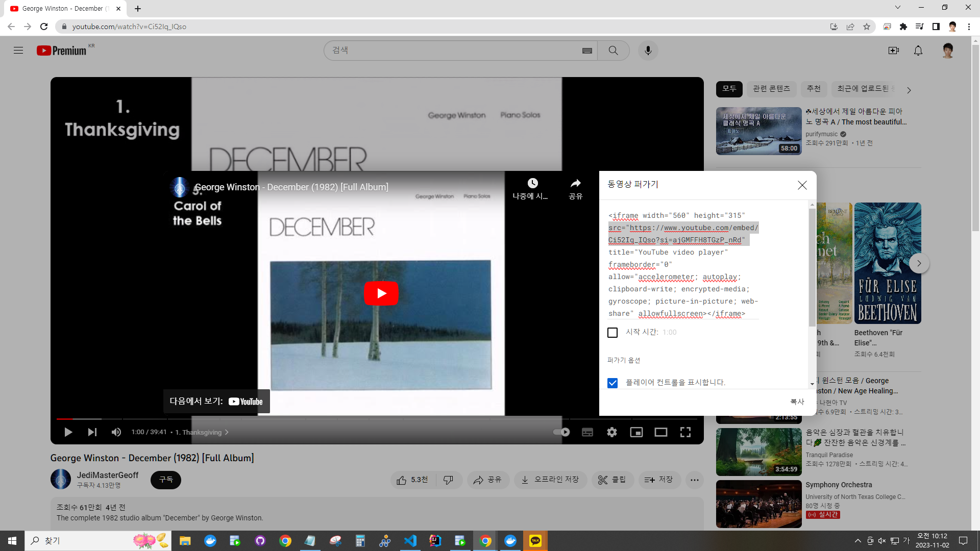Select the 관련 콘텐츠 filter chip
Viewport: 980px width, 551px height.
click(x=771, y=89)
